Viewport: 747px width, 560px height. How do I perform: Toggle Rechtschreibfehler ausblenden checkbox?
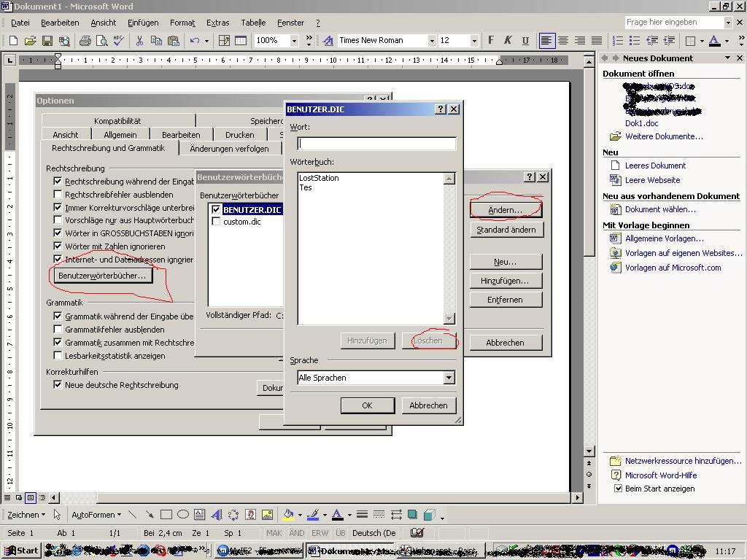point(58,194)
